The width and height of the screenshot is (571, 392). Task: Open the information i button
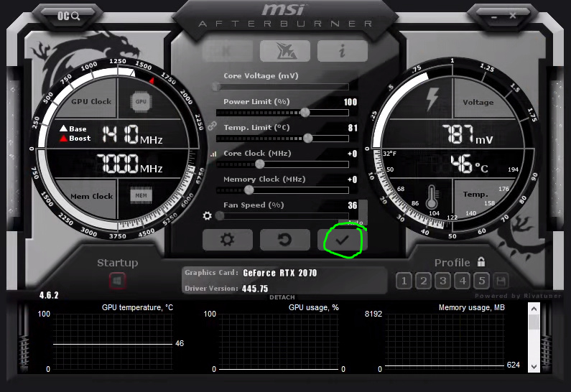(x=343, y=51)
